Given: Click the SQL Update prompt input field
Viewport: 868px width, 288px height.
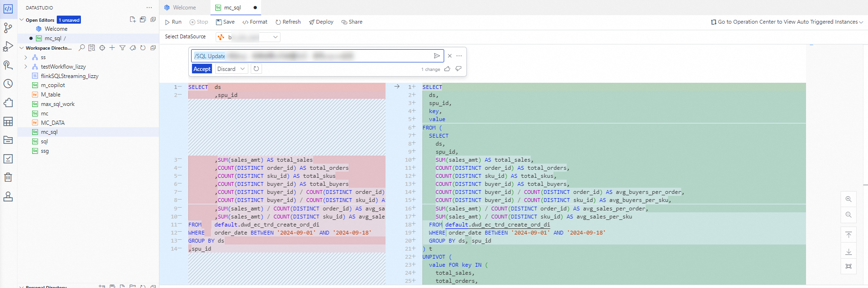Looking at the screenshot, I should point(312,56).
